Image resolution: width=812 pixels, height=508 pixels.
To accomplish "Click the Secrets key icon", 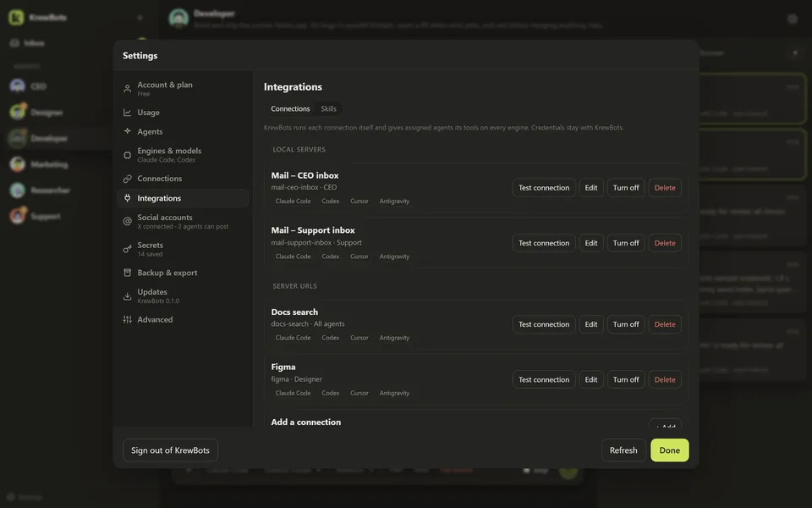I will [128, 249].
